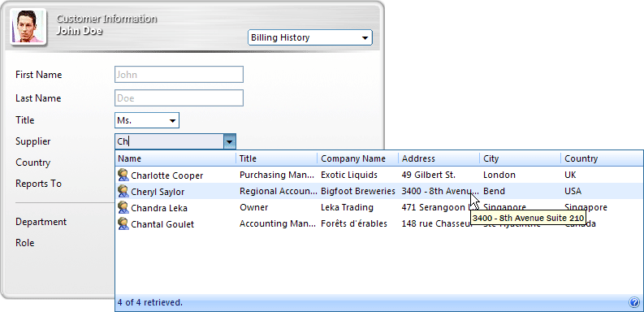Sort by the Title column header

[x=276, y=158]
